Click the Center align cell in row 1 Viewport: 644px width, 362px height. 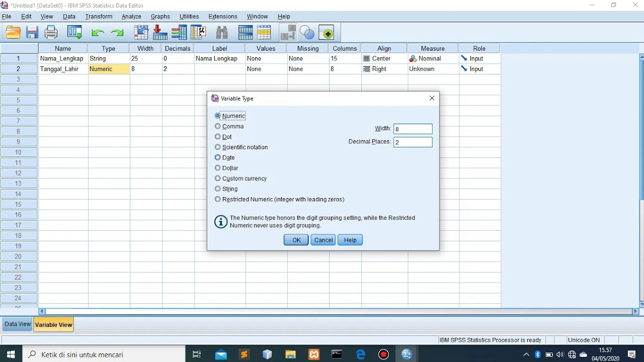pyautogui.click(x=384, y=59)
